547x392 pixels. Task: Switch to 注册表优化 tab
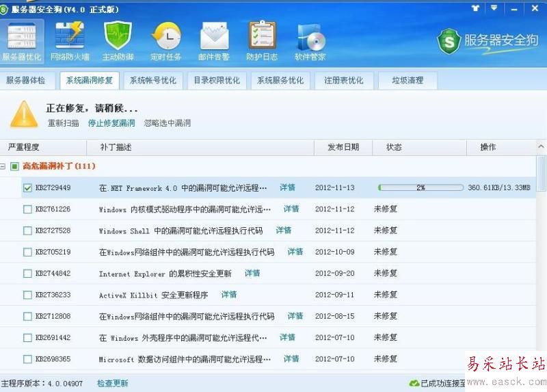344,81
